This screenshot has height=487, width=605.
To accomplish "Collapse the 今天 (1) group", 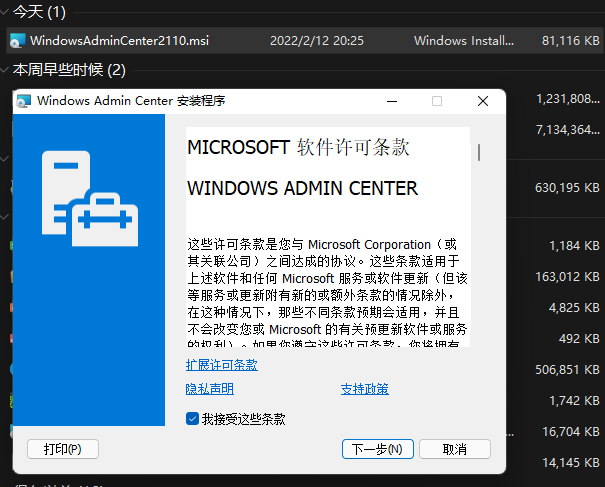I will (x=5, y=12).
